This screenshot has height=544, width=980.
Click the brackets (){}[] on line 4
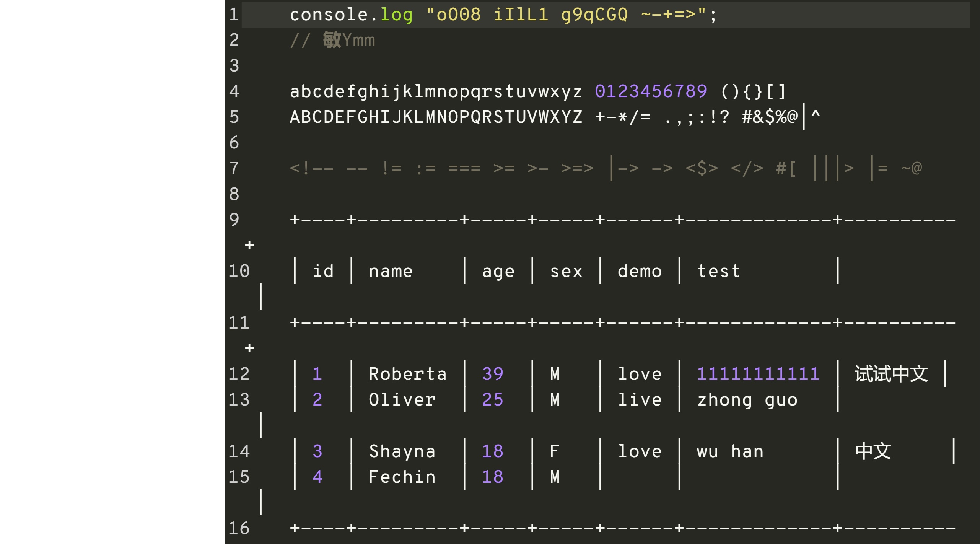753,92
